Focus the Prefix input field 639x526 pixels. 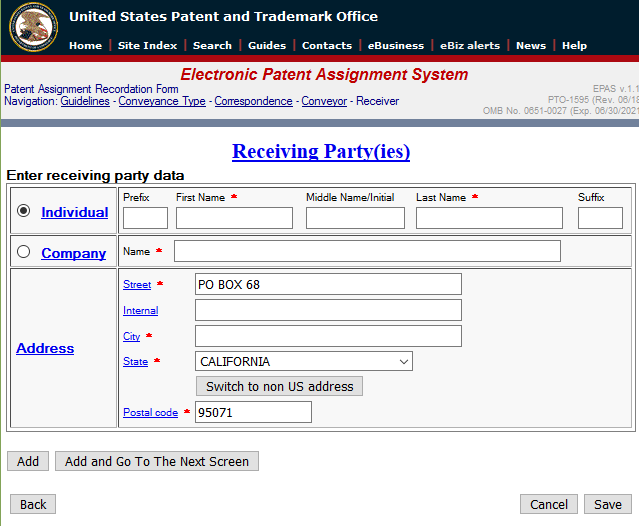coord(145,218)
